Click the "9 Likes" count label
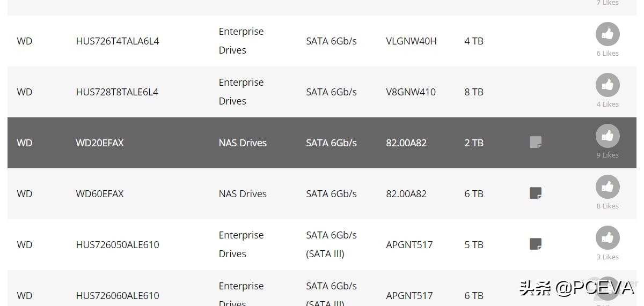The height and width of the screenshot is (306, 644). coord(608,155)
